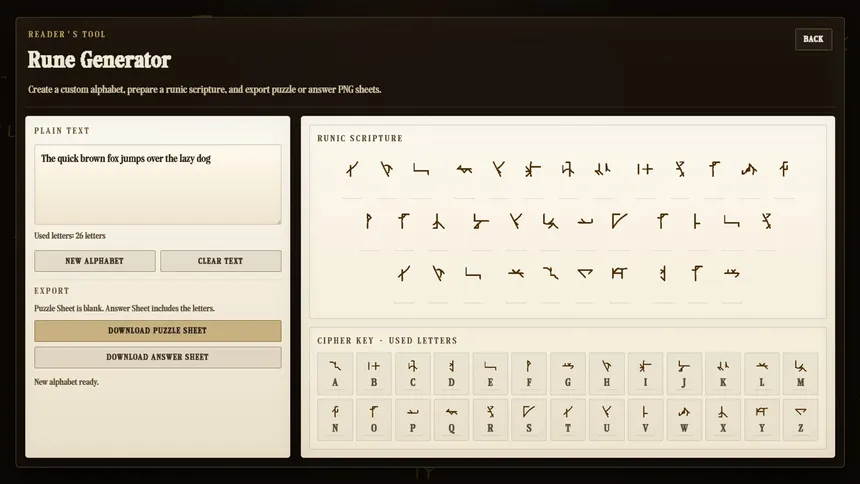Click the 'Puzzle Sheet is blank' description text
860x484 pixels.
[125, 308]
